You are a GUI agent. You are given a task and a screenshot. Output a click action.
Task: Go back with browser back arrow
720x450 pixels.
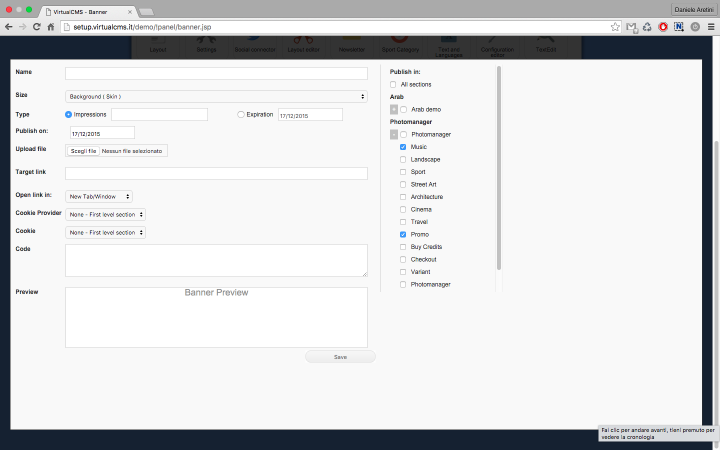tap(9, 27)
